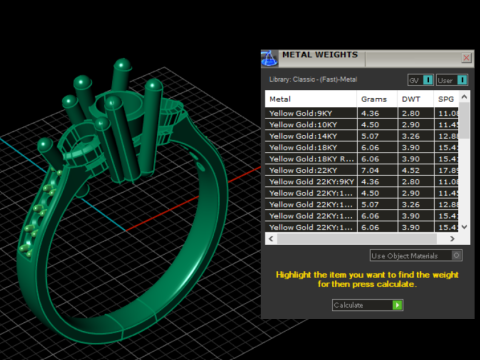Click the 5.07 grams for 14KY
Screen dimensions: 480x360
370,136
